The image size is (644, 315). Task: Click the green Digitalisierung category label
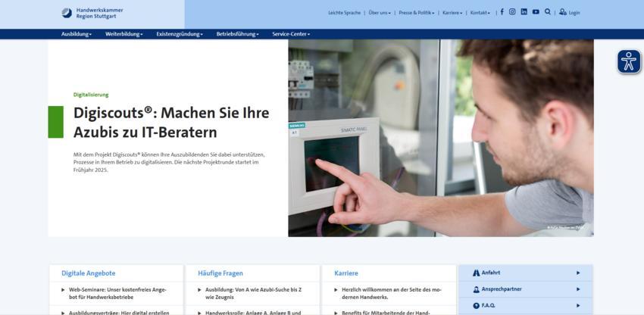click(x=91, y=95)
